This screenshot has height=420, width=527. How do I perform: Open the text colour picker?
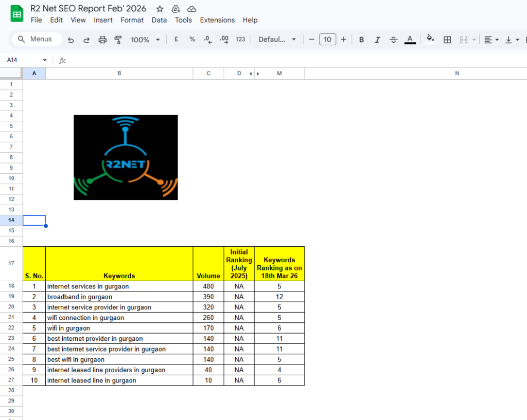point(410,40)
